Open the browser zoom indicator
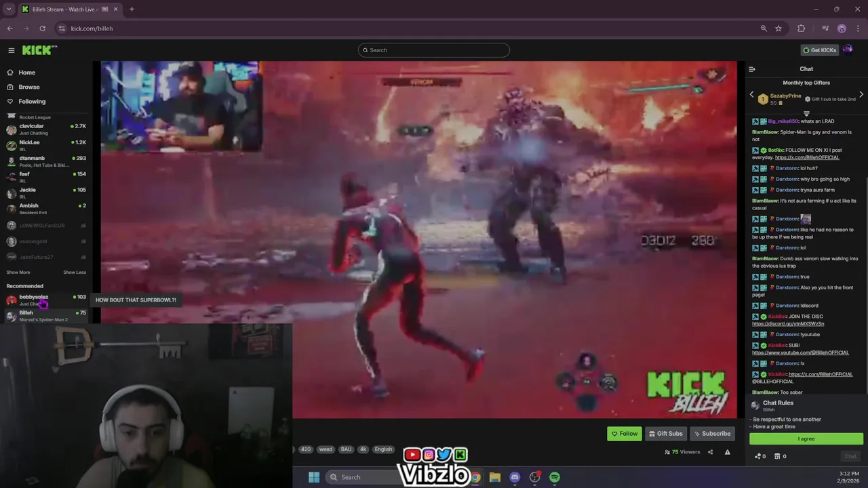 point(764,28)
